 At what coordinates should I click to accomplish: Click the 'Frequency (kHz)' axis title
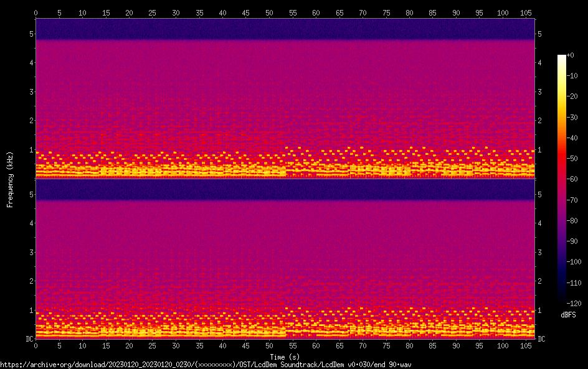[10, 179]
